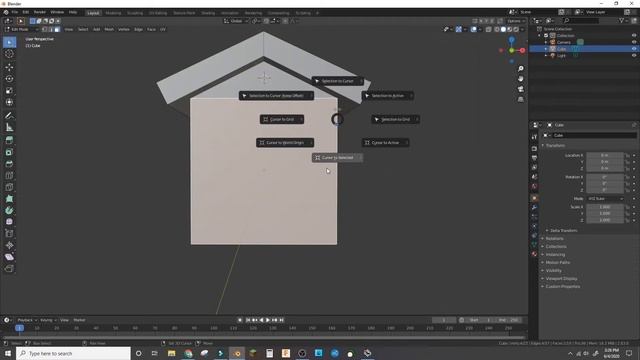Open the Render properties tab icon
This screenshot has width=640, height=360.
click(x=534, y=148)
